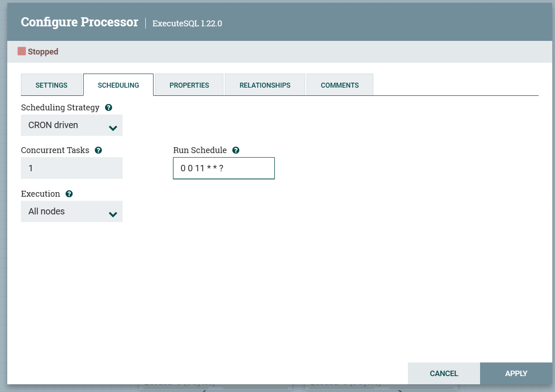This screenshot has width=555, height=392.
Task: Click Execution help question mark icon
Action: (x=69, y=194)
